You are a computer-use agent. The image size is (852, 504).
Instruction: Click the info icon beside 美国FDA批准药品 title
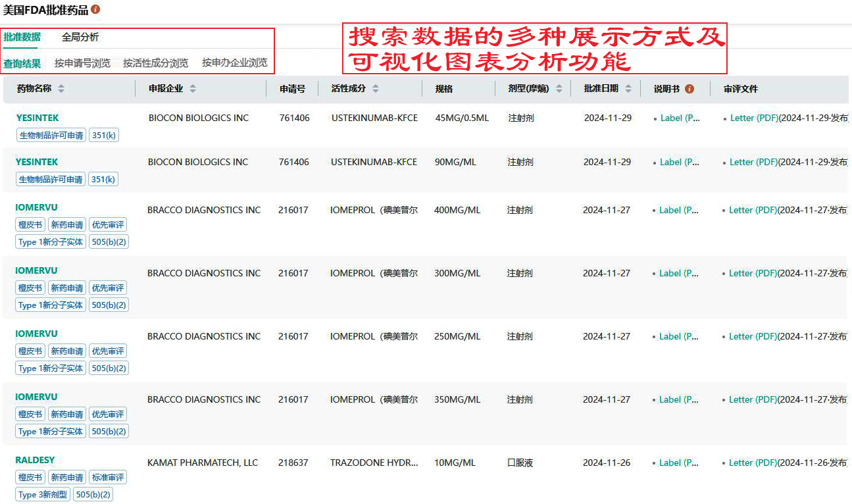click(x=96, y=10)
